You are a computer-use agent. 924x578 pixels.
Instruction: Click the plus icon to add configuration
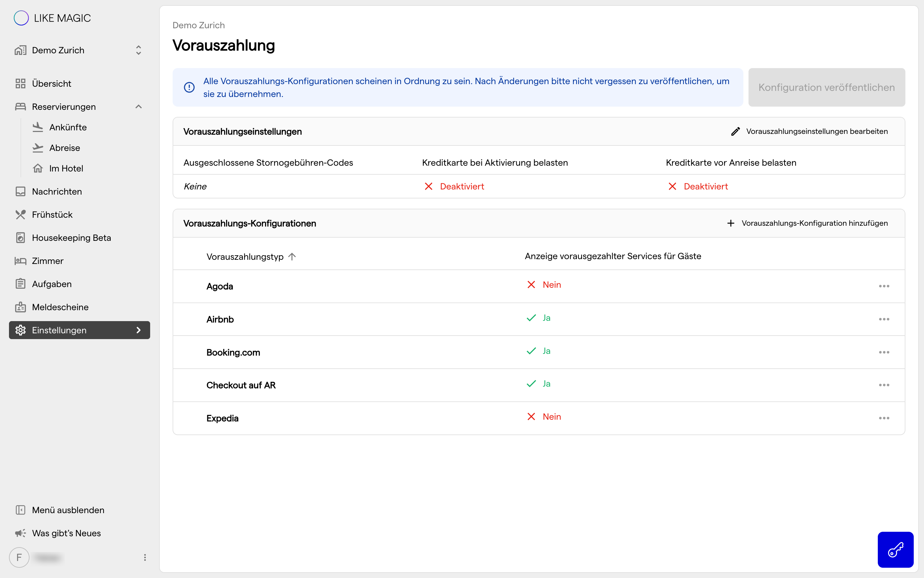click(731, 223)
